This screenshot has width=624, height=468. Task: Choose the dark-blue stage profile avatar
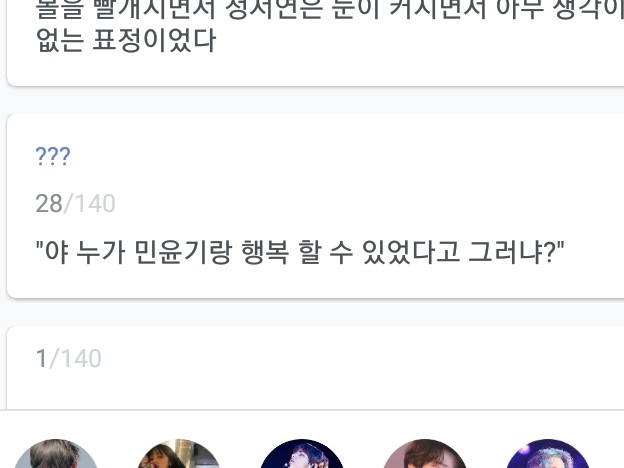point(302,454)
